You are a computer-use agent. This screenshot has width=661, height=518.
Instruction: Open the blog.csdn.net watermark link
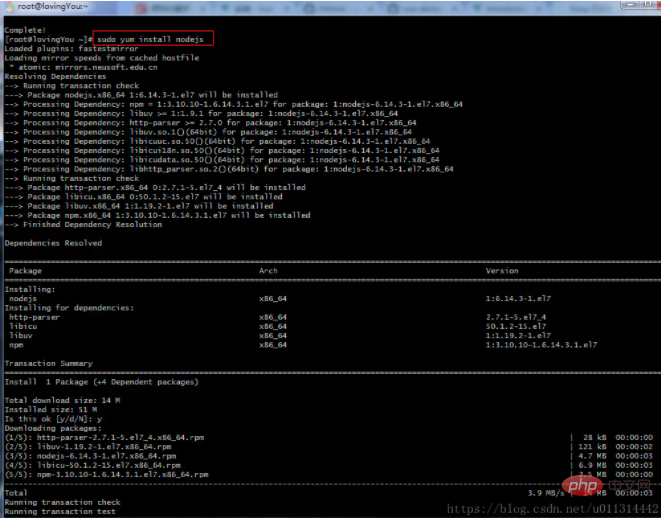coord(553,509)
